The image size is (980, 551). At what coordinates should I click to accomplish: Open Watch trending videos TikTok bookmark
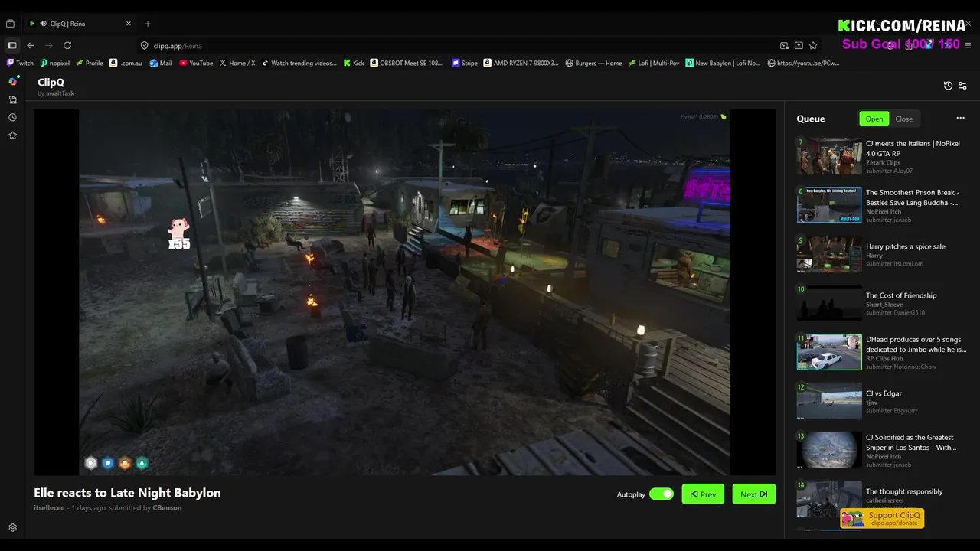299,63
